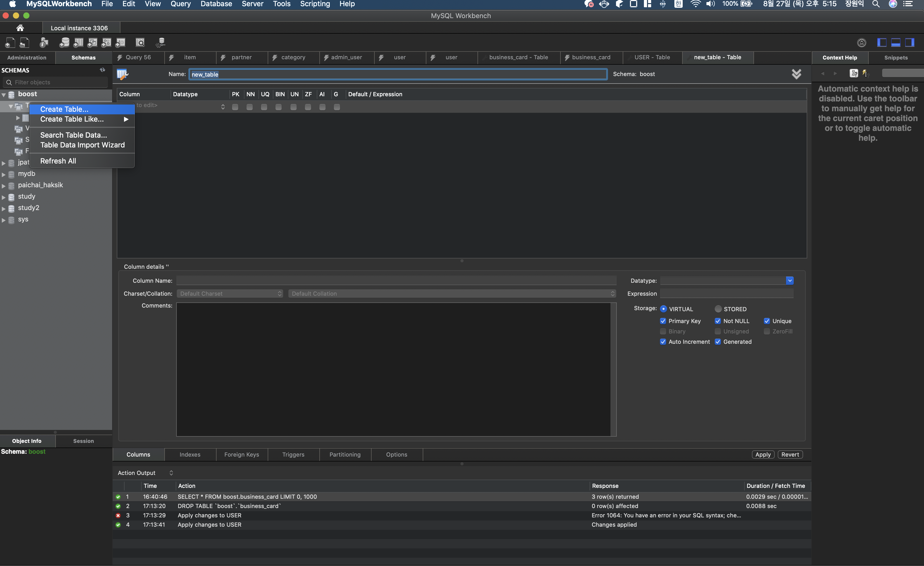Screen dimensions: 924x566
Task: Select the STORED storage radio button
Action: pos(718,309)
